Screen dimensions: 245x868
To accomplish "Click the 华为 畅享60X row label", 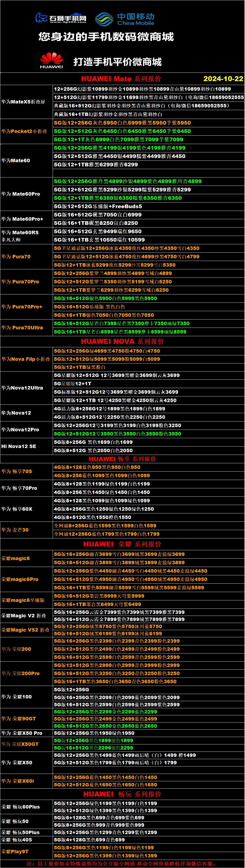I will pyautogui.click(x=17, y=509).
